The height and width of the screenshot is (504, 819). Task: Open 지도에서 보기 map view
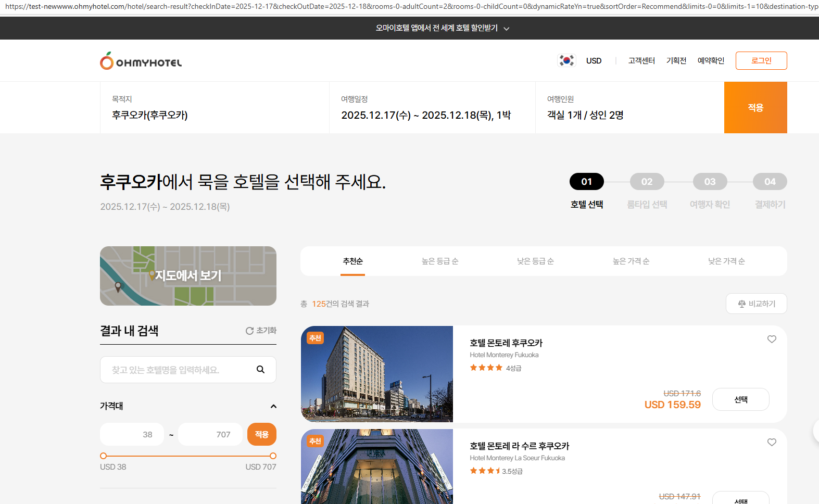188,276
